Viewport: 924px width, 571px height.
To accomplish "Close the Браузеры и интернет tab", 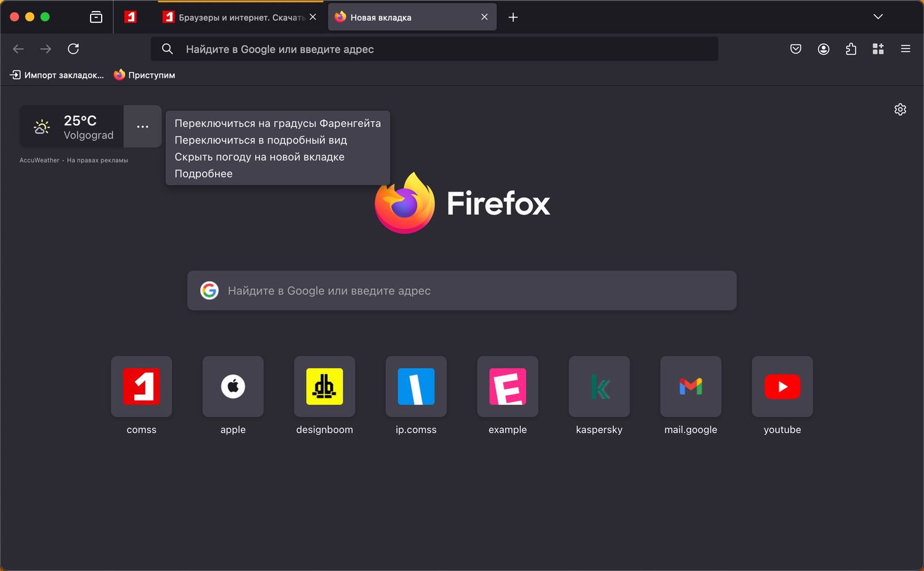I will 313,17.
